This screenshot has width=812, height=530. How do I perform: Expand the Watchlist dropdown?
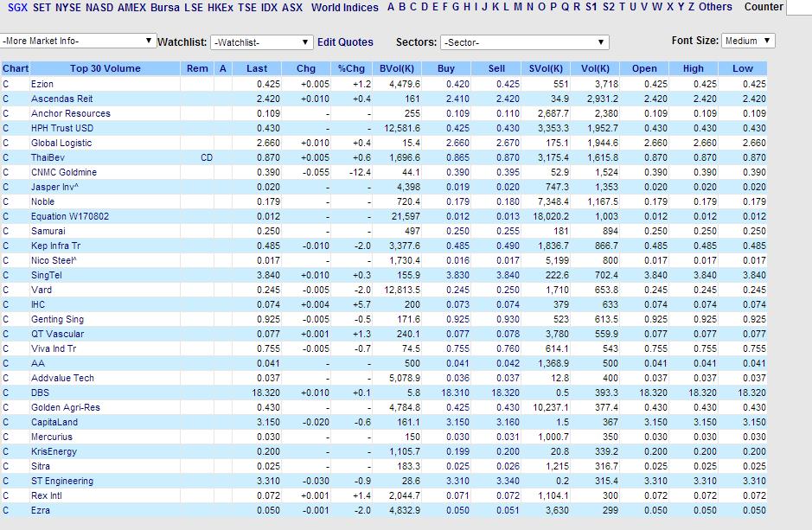tap(262, 42)
